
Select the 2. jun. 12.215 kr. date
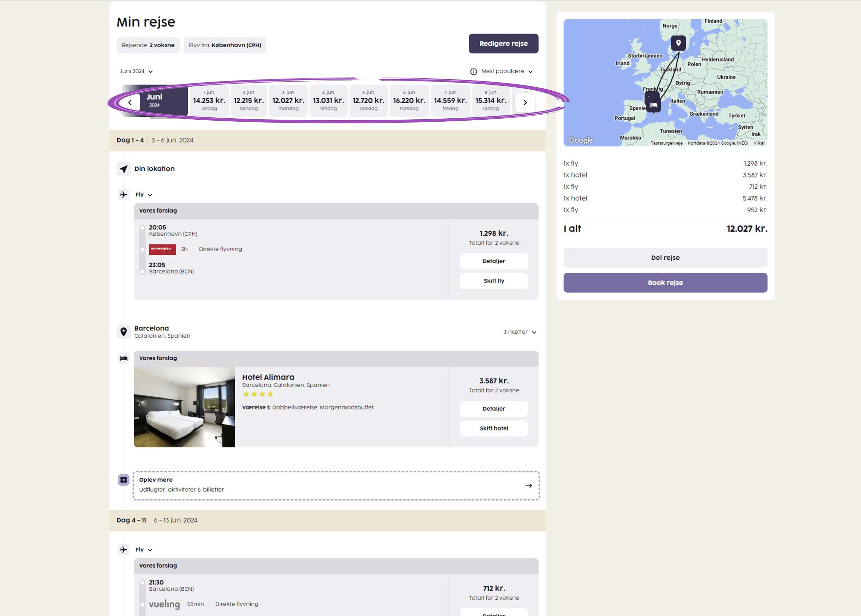249,101
